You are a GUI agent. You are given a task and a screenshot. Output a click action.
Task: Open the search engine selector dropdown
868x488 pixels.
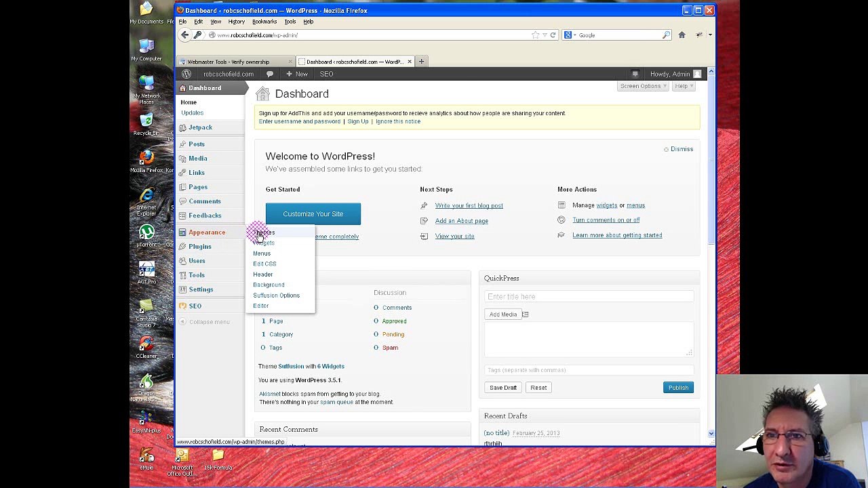pyautogui.click(x=570, y=35)
